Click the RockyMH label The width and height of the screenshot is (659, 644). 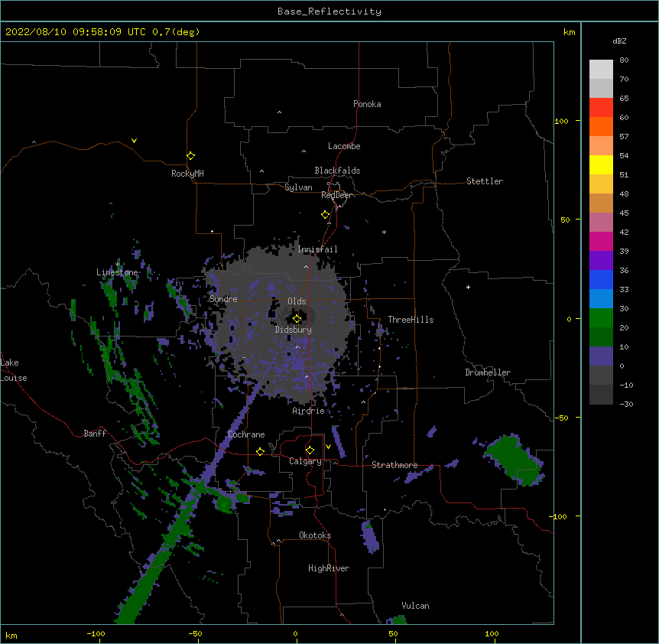click(187, 174)
